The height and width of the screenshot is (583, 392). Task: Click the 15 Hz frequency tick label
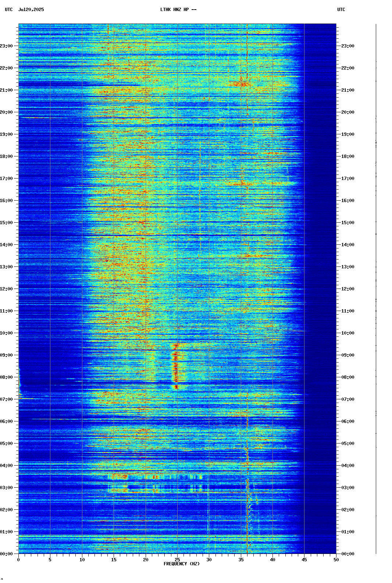(114, 560)
